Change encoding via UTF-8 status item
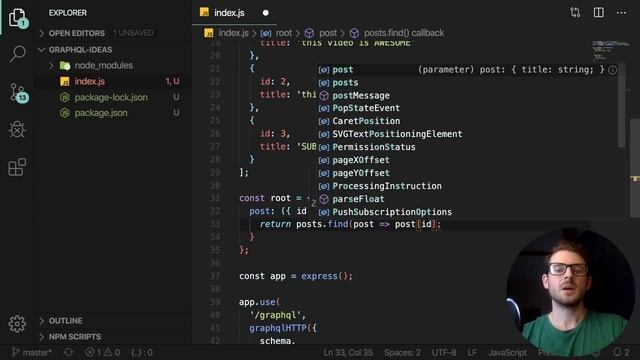 point(444,352)
